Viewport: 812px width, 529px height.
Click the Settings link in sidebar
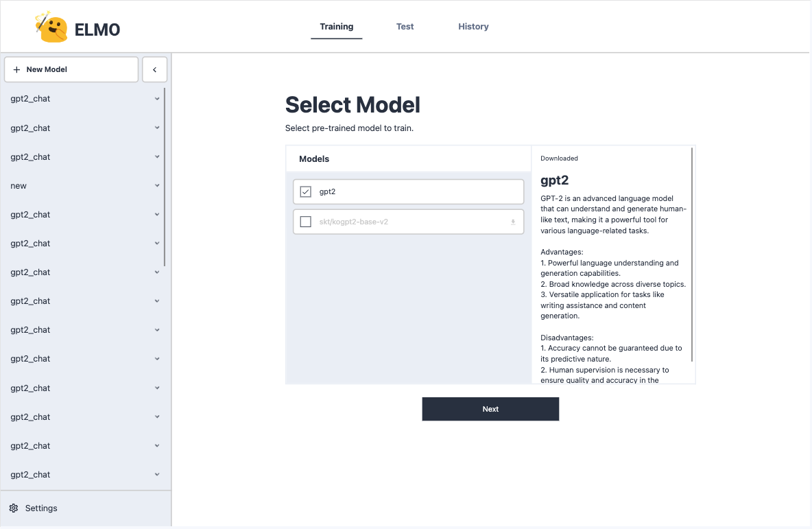[x=42, y=508]
